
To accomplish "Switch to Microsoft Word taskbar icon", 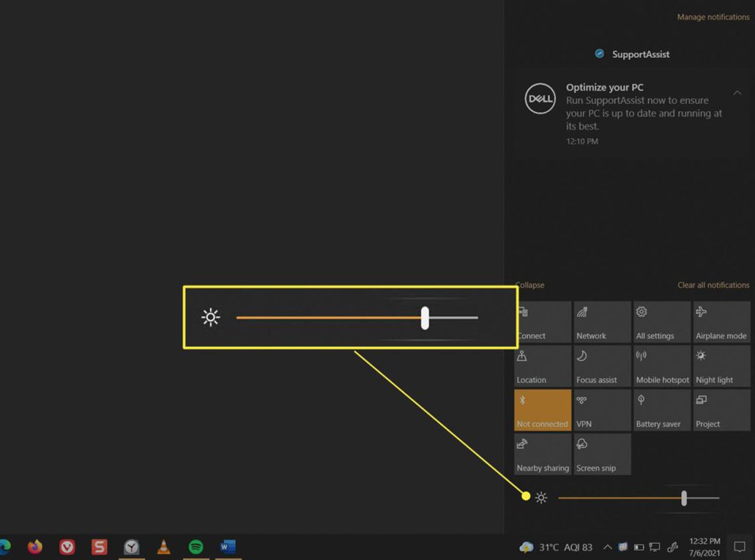I will click(228, 547).
